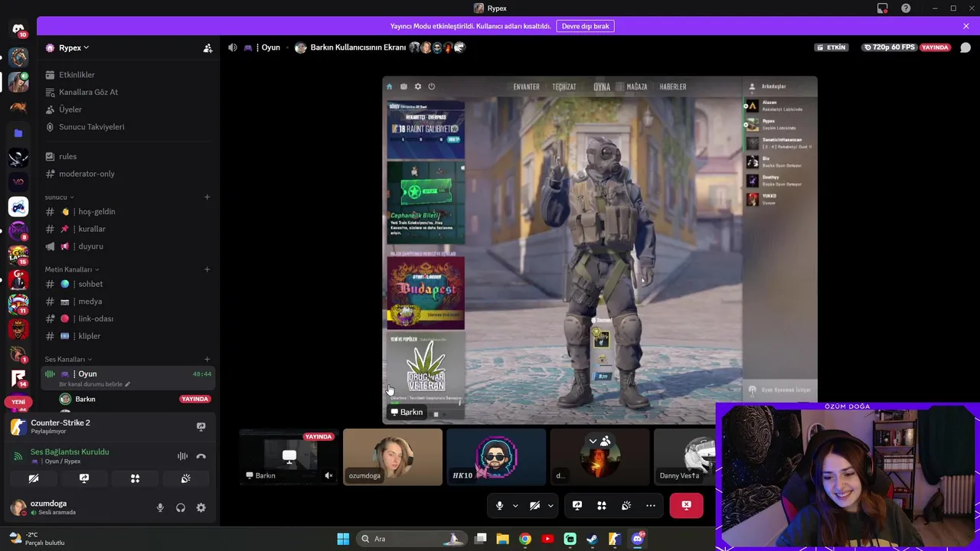Open soundboard from sidebar panel
Screen dimensions: 980x551
coord(185,478)
